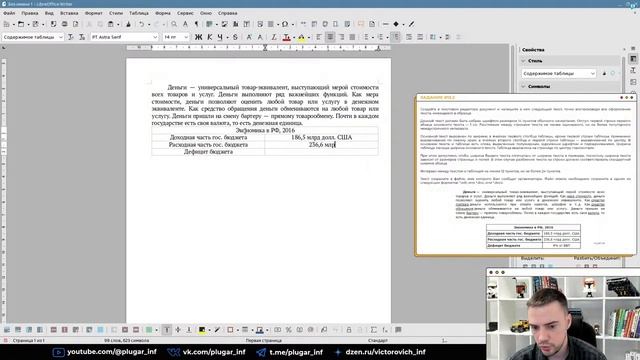640x360 pixels.
Task: Toggle Italic formatting (К)
Action: click(x=210, y=37)
